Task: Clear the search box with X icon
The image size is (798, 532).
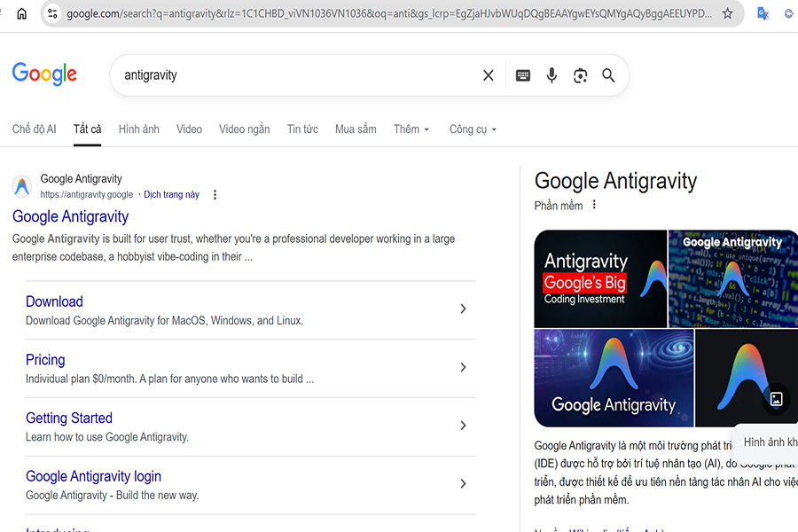Action: 488,75
